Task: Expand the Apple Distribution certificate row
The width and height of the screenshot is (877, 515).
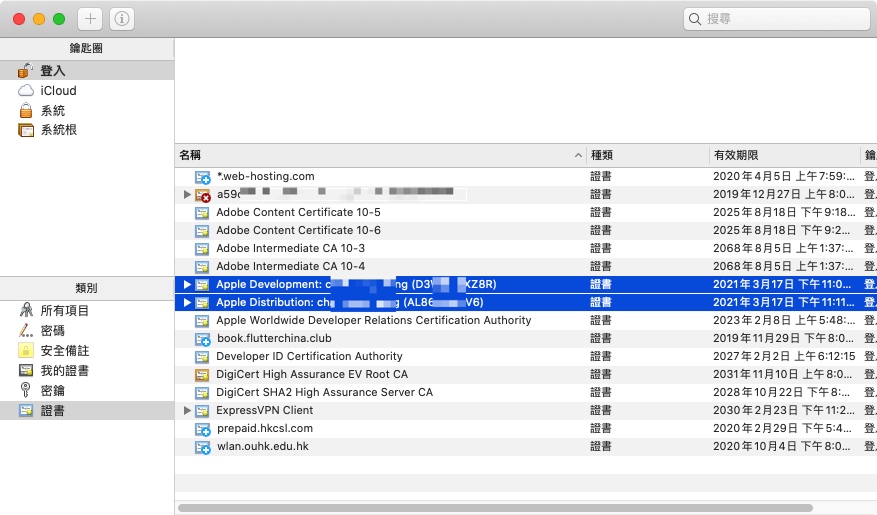Action: [x=187, y=303]
